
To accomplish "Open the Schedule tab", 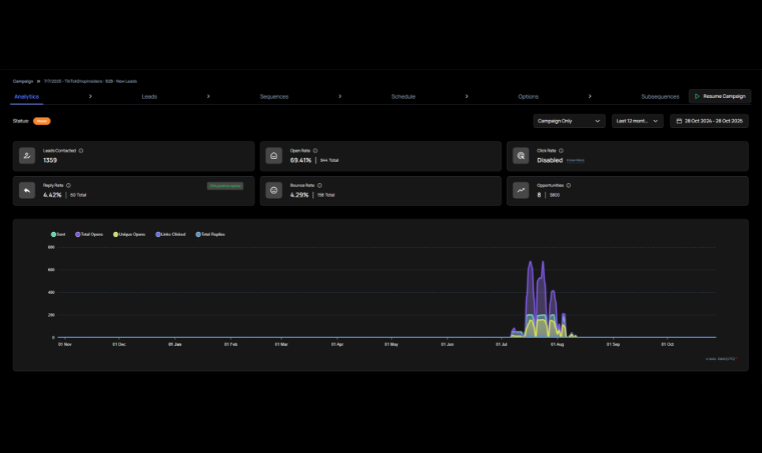I will [403, 97].
